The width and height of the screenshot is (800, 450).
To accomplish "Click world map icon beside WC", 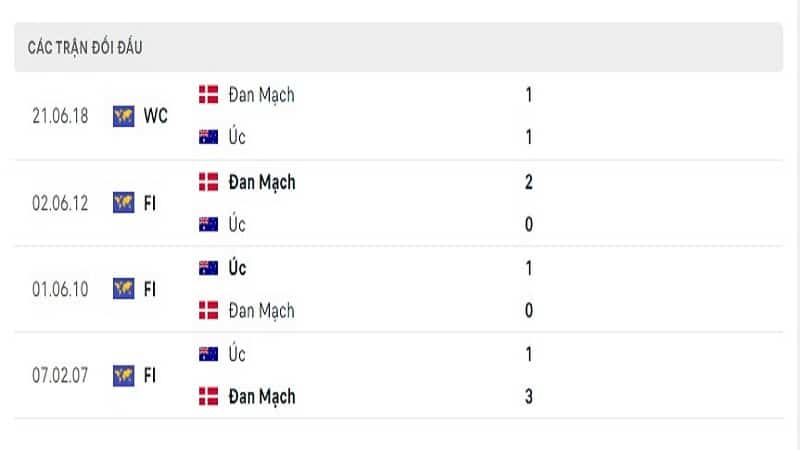I will click(x=123, y=116).
